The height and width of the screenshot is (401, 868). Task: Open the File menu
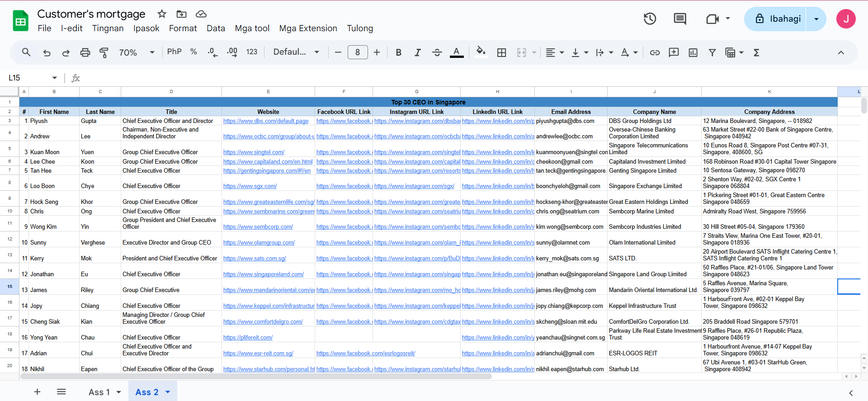(x=44, y=28)
